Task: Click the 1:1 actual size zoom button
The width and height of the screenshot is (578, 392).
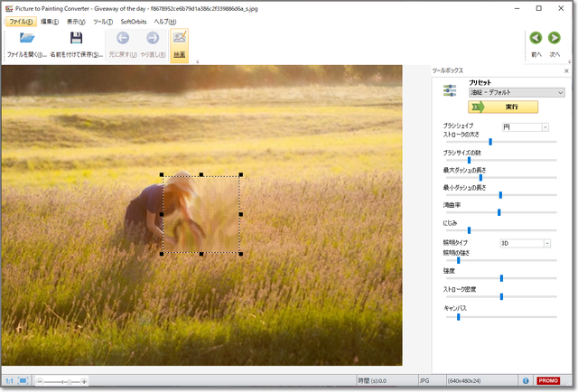Action: [9, 381]
